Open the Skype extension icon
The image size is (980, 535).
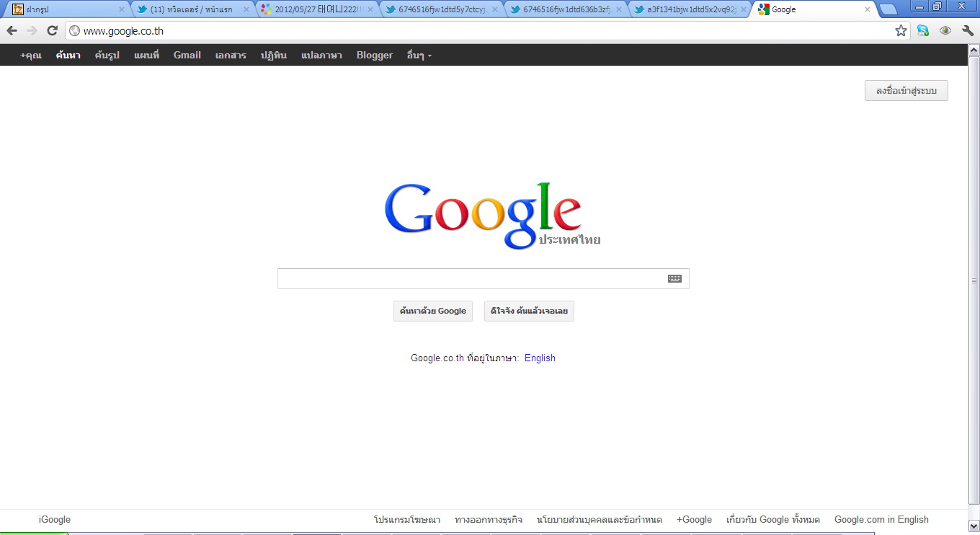tap(923, 31)
